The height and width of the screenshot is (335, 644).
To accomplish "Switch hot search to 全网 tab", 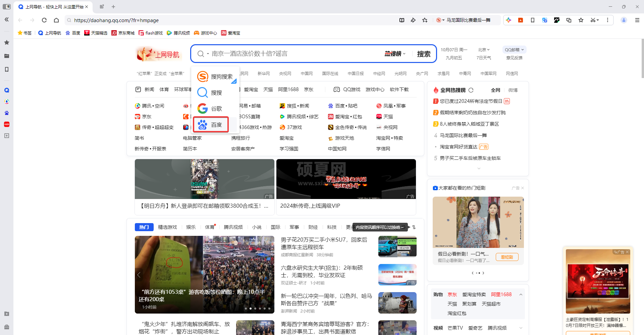I will pos(495,90).
